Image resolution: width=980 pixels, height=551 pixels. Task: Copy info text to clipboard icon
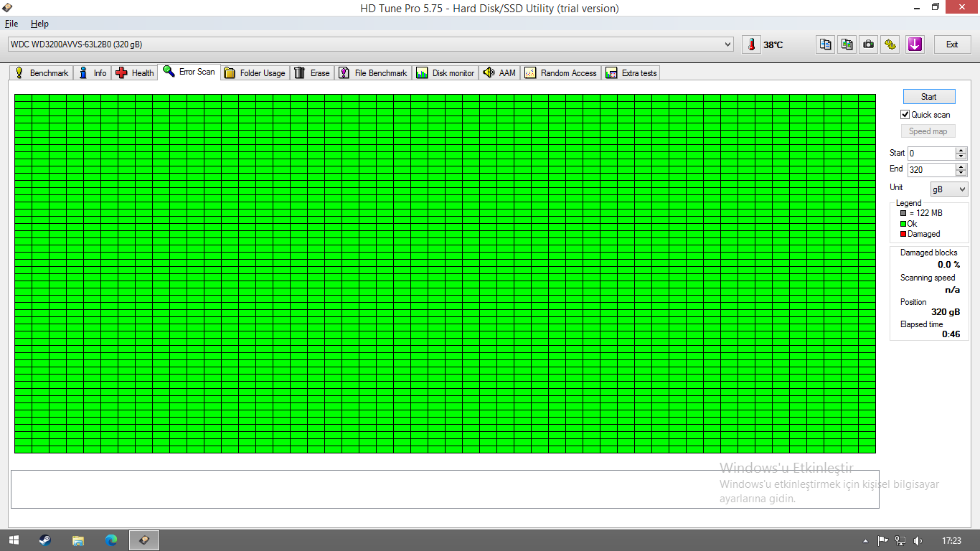(826, 44)
